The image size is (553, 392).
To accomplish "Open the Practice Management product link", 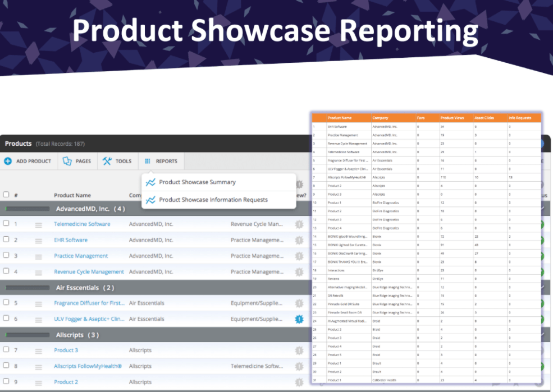I will pyautogui.click(x=81, y=256).
